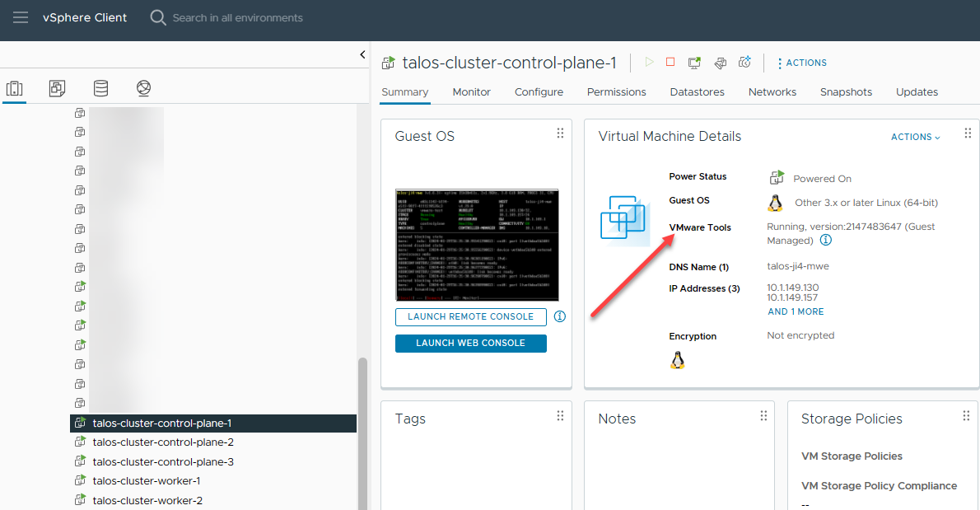Launch console icon in VM toolbar

click(694, 63)
